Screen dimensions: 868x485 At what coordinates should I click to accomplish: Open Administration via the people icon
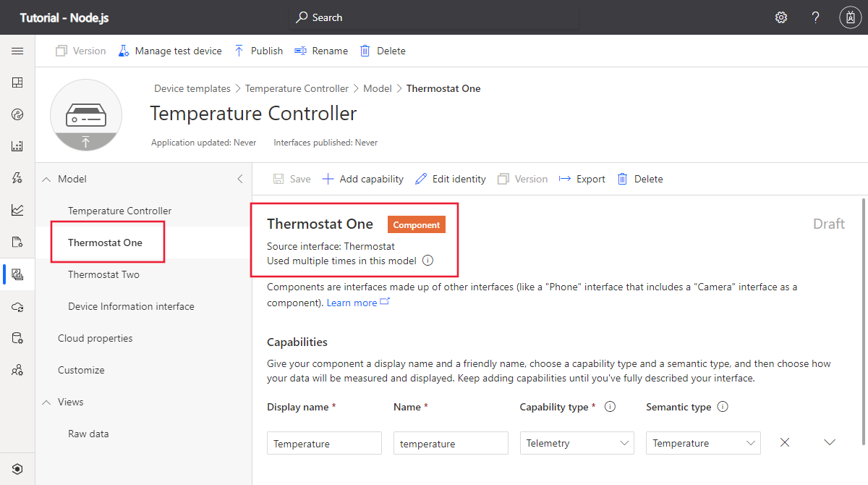[x=18, y=370]
